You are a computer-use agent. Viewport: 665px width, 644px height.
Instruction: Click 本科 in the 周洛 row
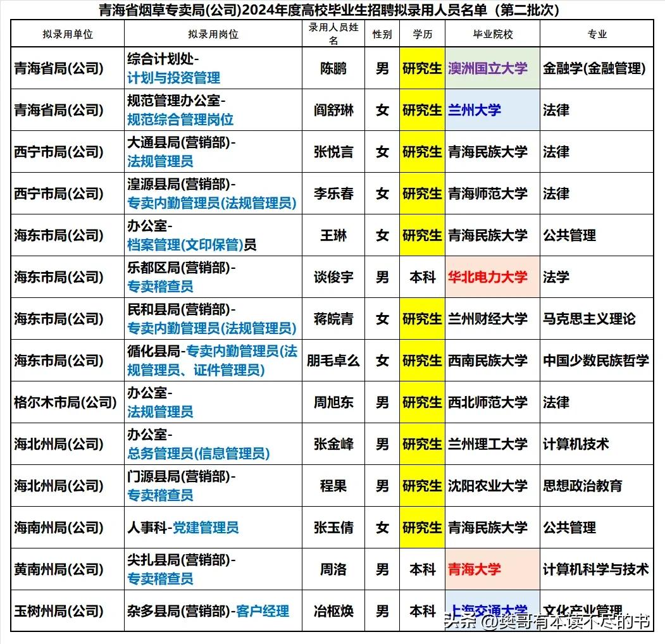pos(423,569)
